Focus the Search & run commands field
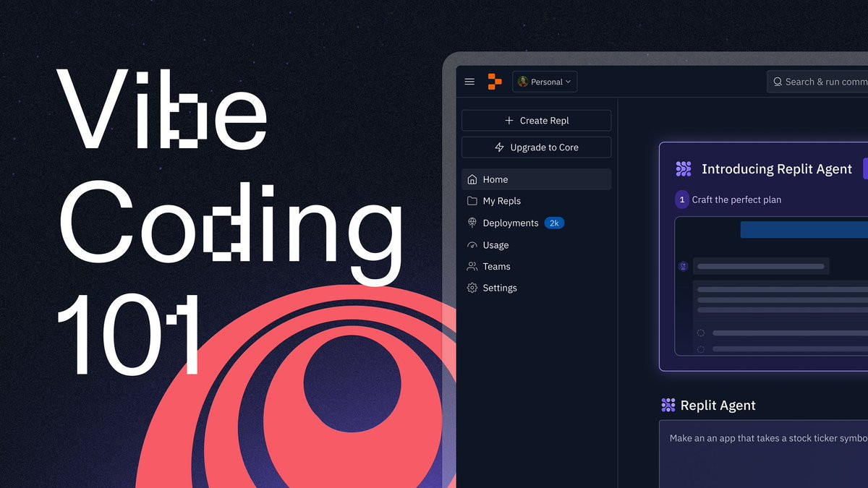 [817, 82]
